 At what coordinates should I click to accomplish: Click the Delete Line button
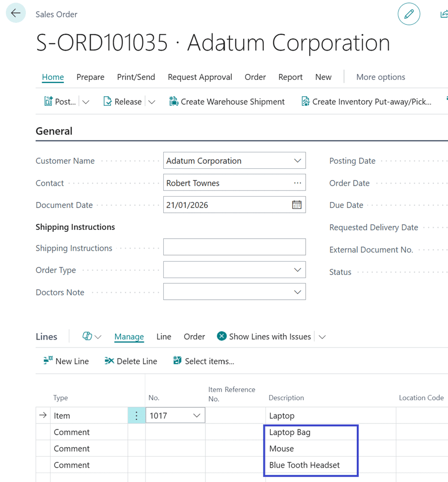point(131,361)
